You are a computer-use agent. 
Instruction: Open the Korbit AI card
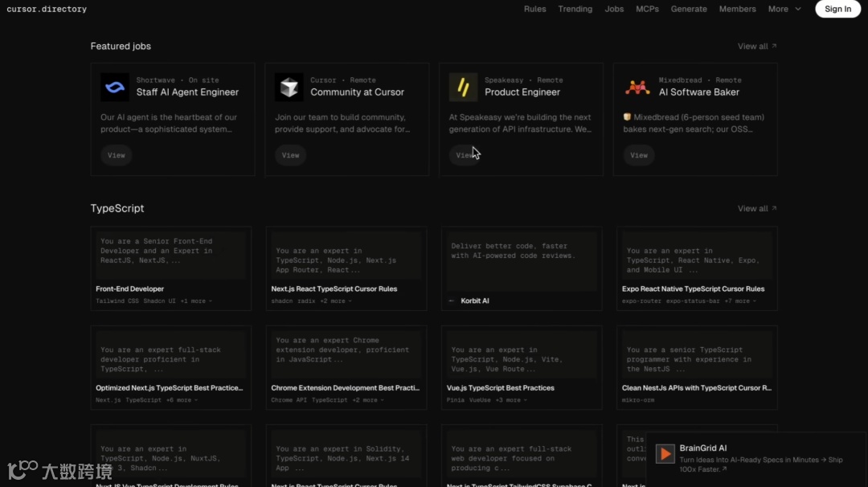pos(522,268)
